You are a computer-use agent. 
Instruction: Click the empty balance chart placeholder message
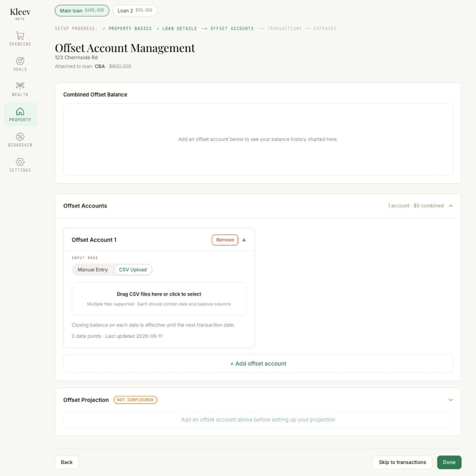coord(258,139)
